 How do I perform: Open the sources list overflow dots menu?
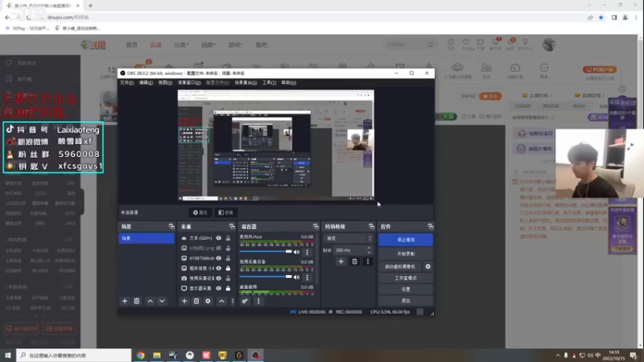tap(233, 301)
